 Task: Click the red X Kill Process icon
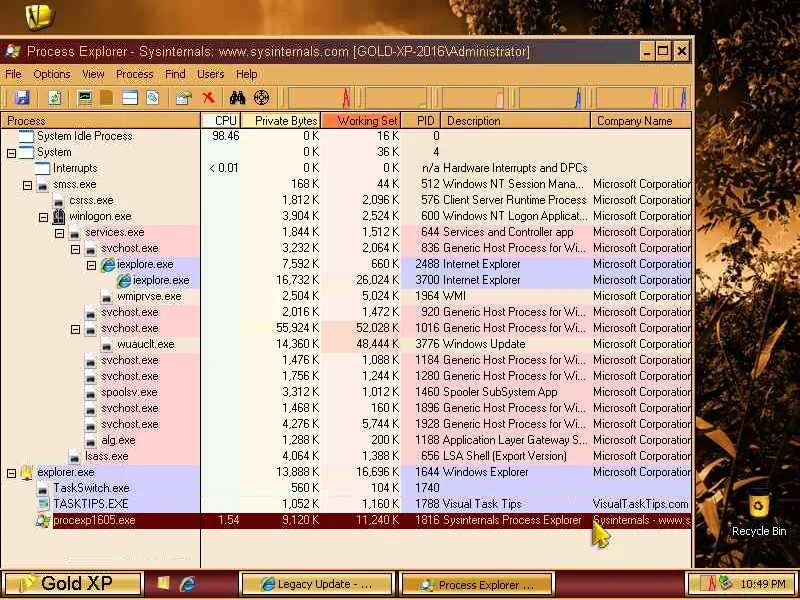[x=208, y=97]
